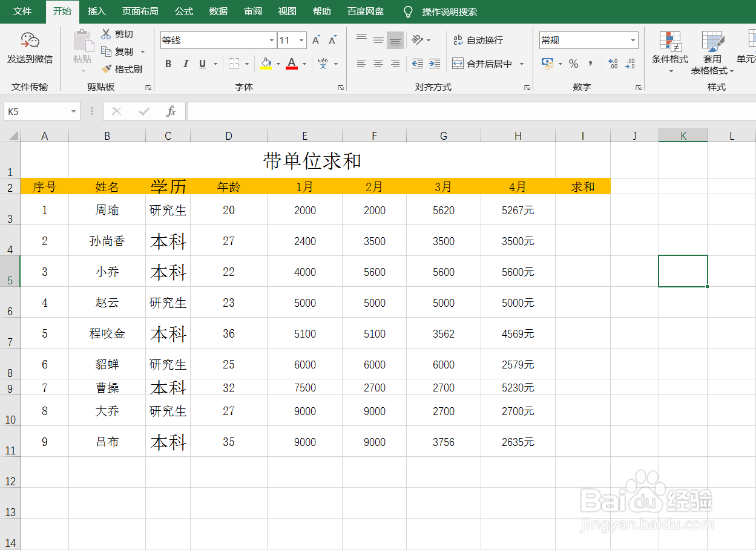756x550 pixels.
Task: Open 套用表格格式 table styles
Action: tap(712, 53)
